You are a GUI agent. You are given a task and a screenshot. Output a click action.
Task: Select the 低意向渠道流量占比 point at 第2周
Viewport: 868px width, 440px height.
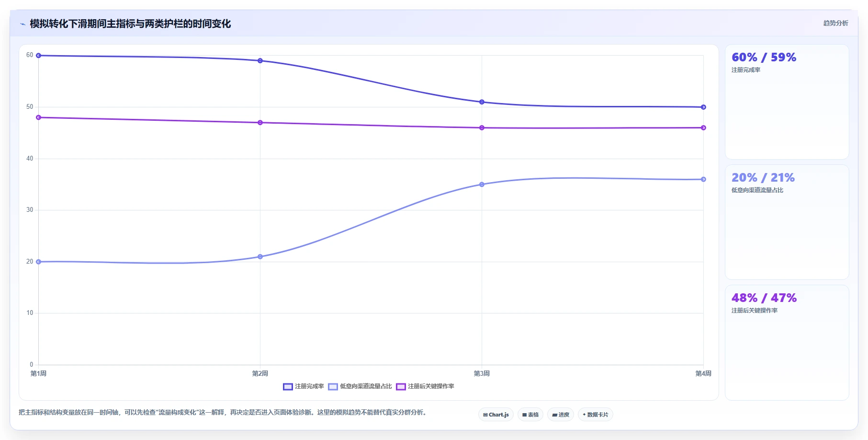(x=260, y=257)
